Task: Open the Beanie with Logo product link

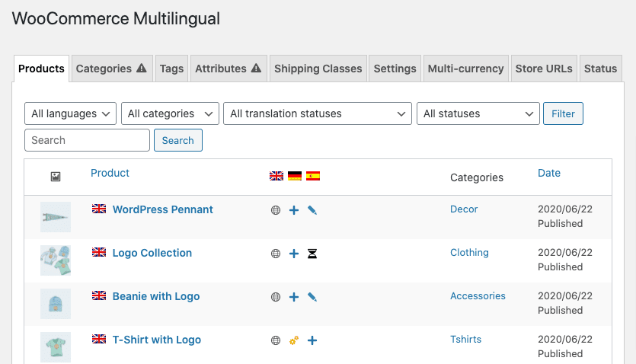Action: click(x=156, y=296)
